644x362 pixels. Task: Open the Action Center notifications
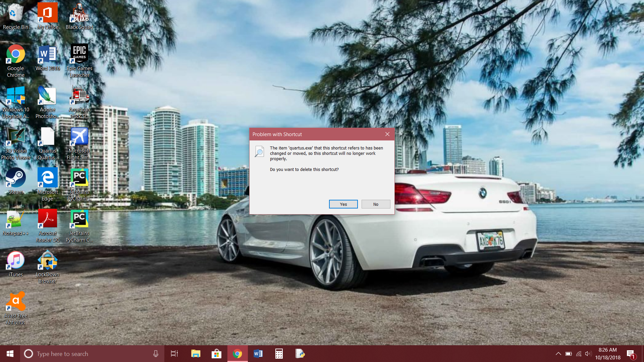point(631,354)
